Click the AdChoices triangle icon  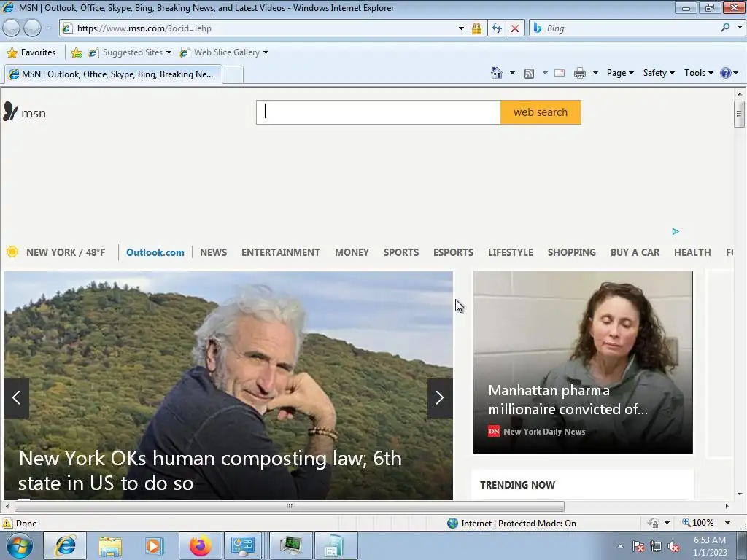(675, 231)
